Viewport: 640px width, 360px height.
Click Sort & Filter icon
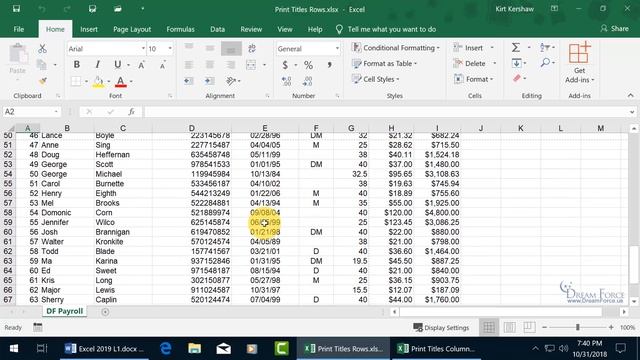click(544, 48)
